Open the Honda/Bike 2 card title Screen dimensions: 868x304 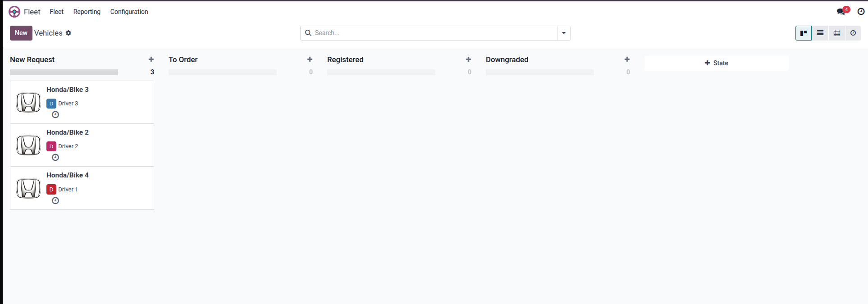(68, 132)
